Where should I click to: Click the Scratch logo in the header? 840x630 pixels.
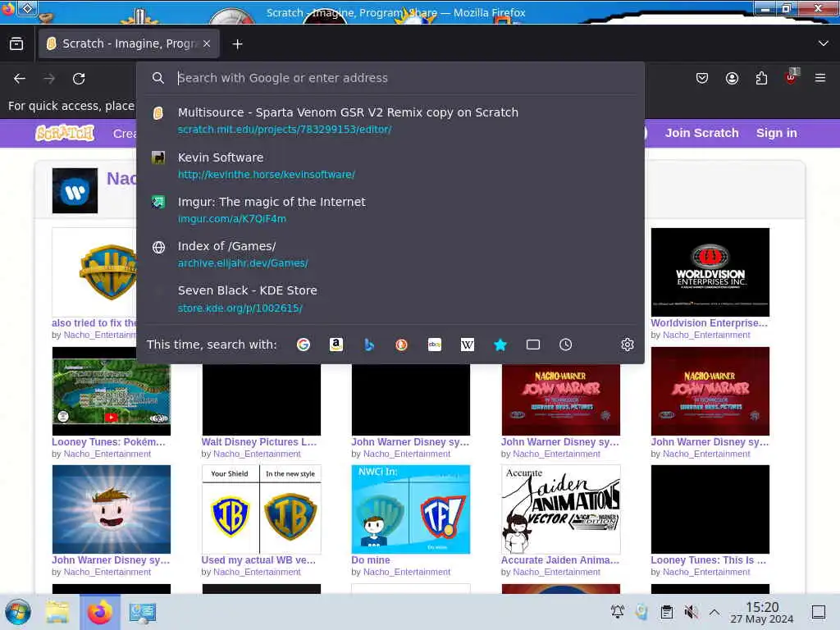click(x=65, y=133)
